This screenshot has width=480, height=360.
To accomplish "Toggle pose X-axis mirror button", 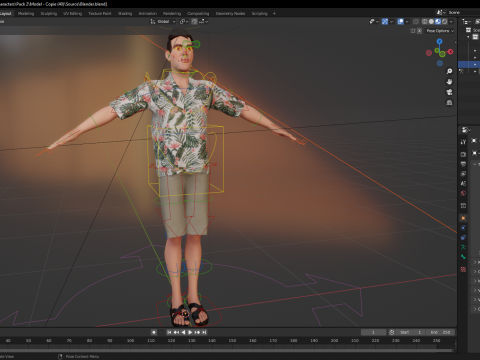I will point(419,31).
